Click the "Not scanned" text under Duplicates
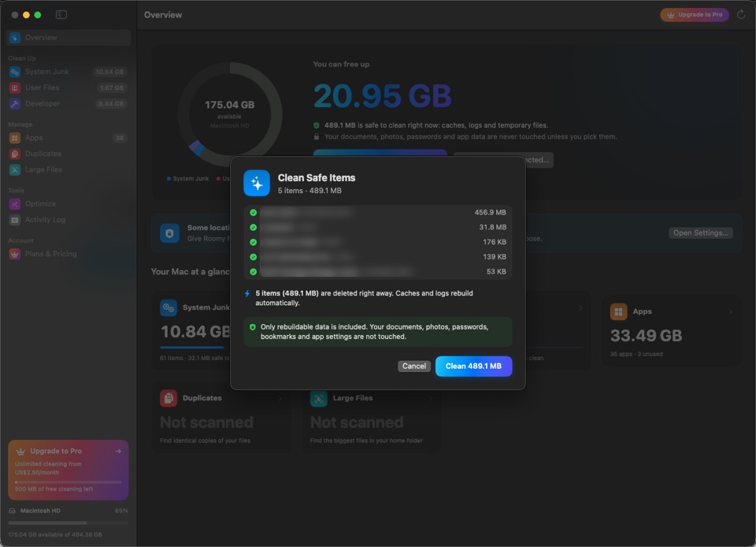Image resolution: width=756 pixels, height=547 pixels. coord(206,422)
